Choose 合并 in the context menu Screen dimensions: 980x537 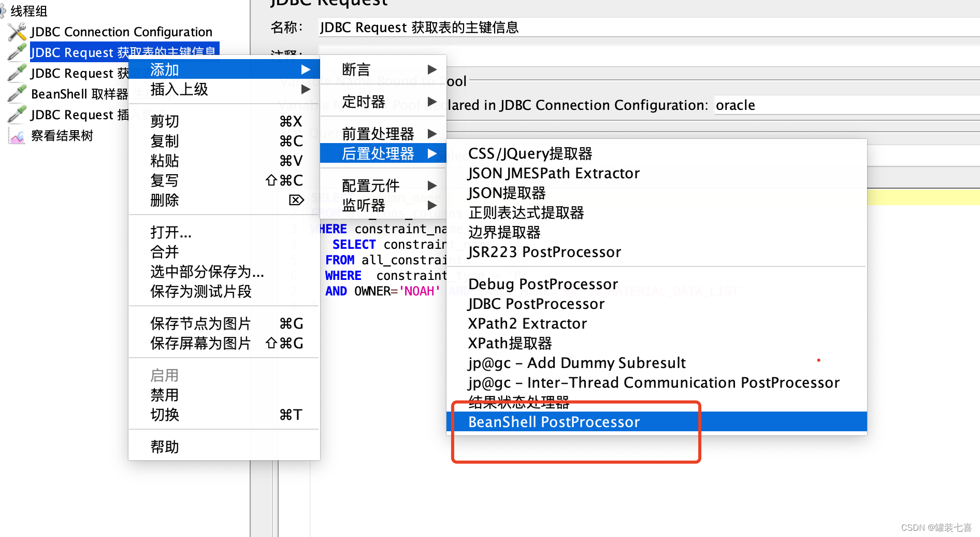coord(224,252)
